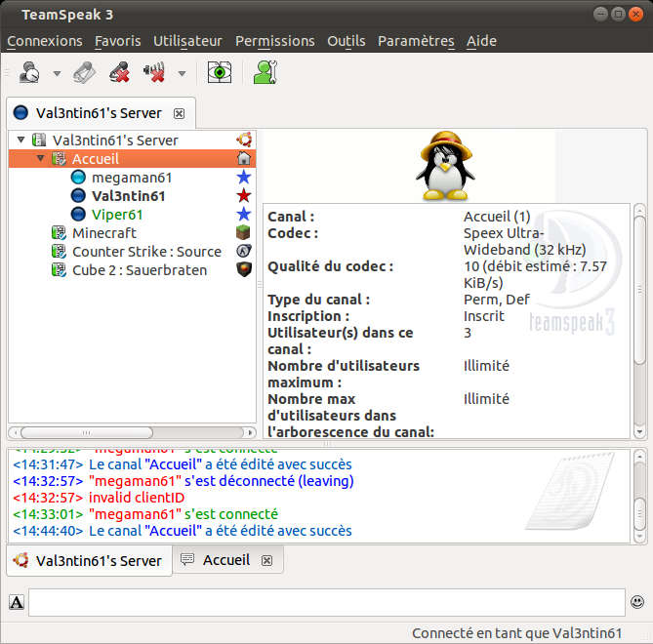
Task: Close the Val3ntin61's Server connection tab at top
Action: (179, 113)
